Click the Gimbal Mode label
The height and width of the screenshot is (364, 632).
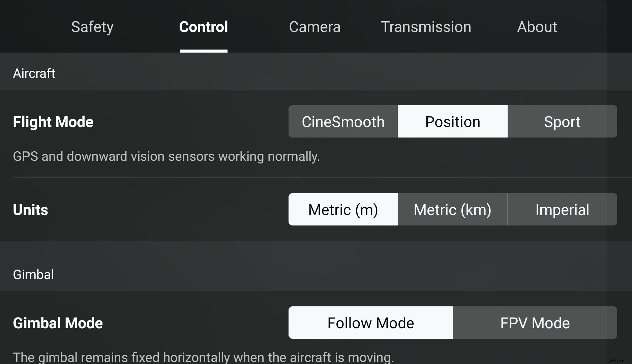(x=58, y=323)
